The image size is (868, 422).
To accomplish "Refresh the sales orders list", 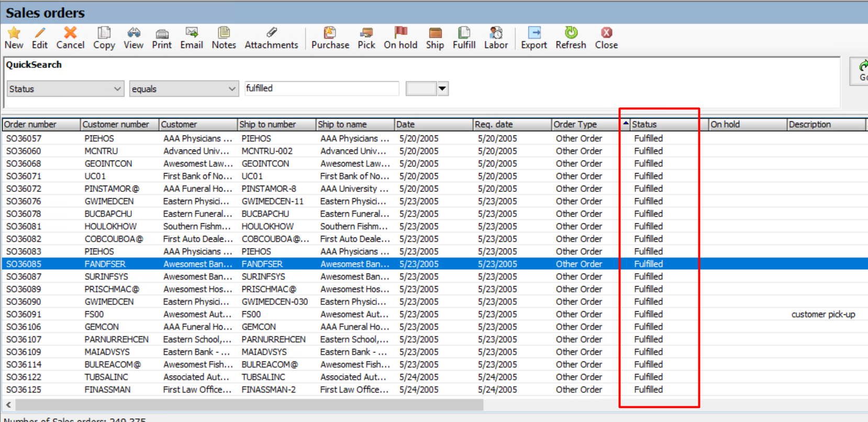I will (571, 33).
